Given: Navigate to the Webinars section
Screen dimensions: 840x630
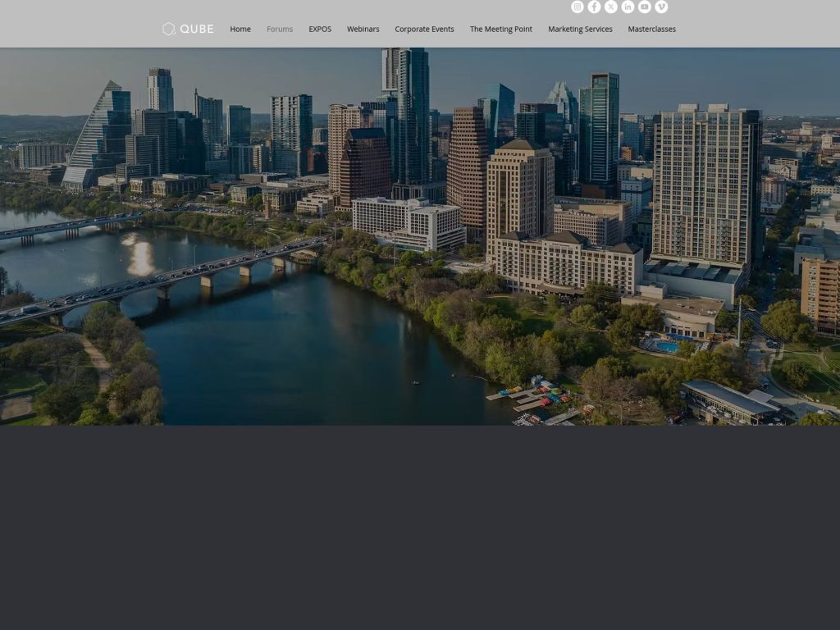Looking at the screenshot, I should click(363, 29).
